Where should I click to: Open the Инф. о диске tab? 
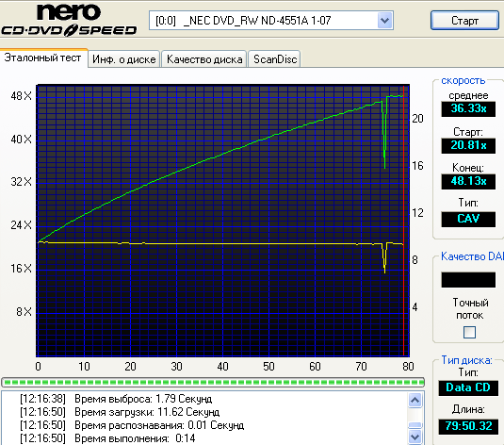click(x=124, y=59)
